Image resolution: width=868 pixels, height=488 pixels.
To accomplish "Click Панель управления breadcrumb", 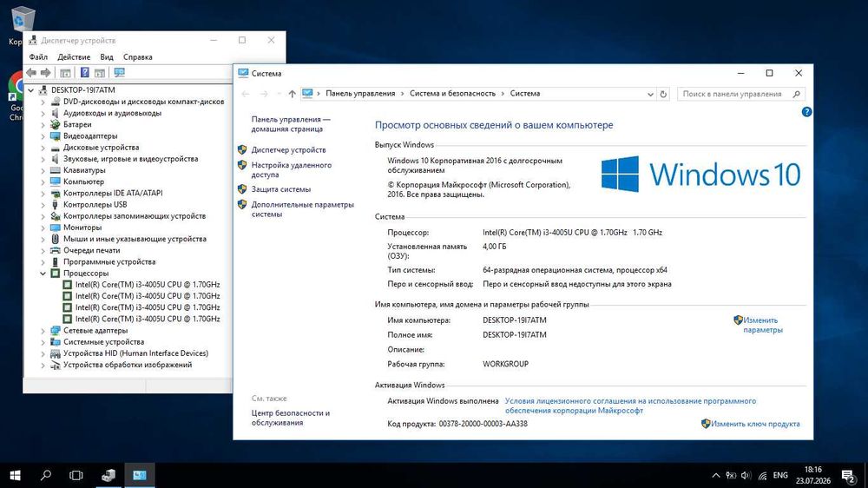I will coord(360,94).
